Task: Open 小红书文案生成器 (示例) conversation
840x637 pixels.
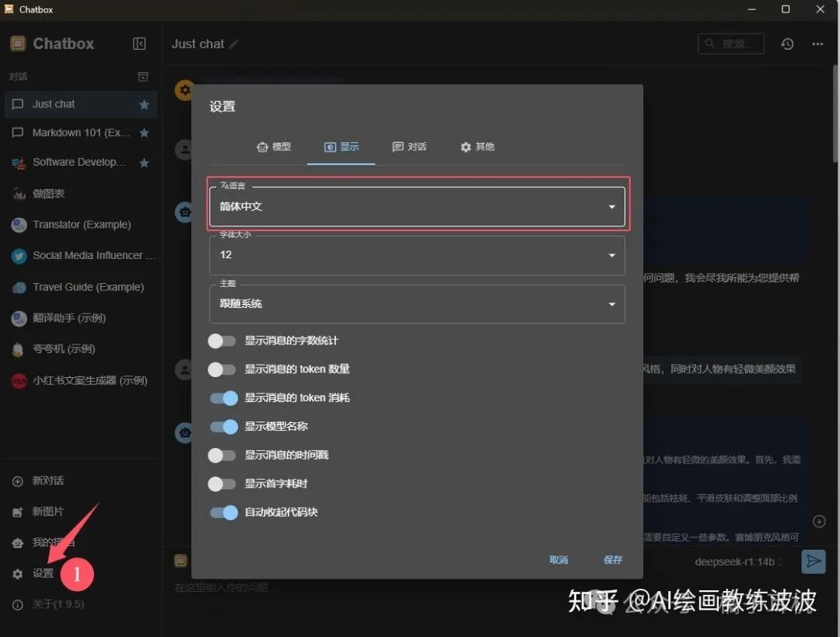Action: coord(80,380)
